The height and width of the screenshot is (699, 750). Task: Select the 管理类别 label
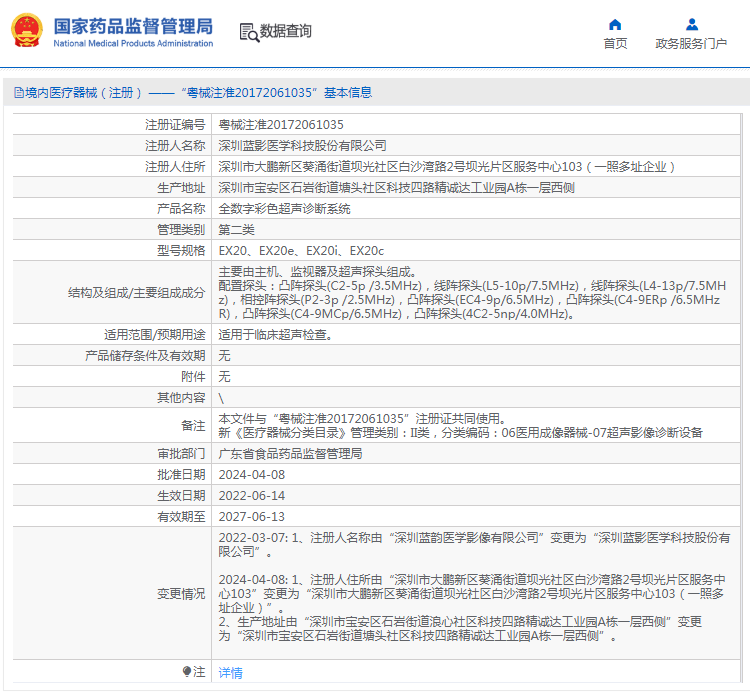[x=181, y=230]
